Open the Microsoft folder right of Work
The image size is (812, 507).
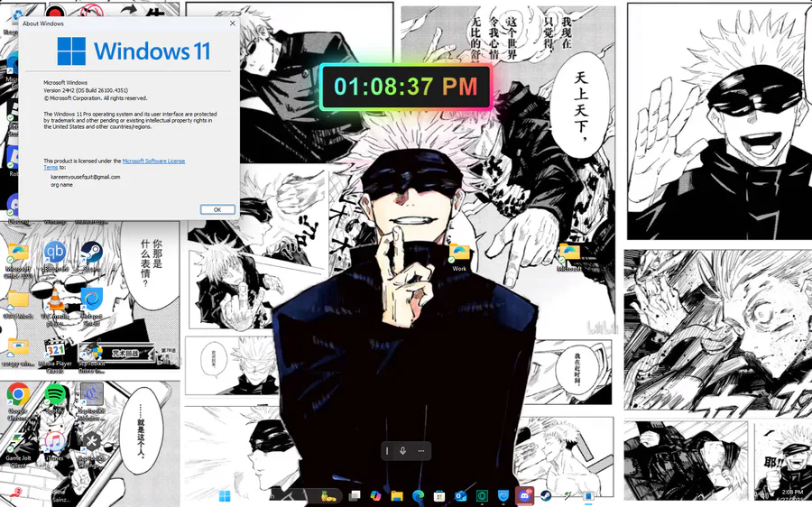click(x=569, y=257)
